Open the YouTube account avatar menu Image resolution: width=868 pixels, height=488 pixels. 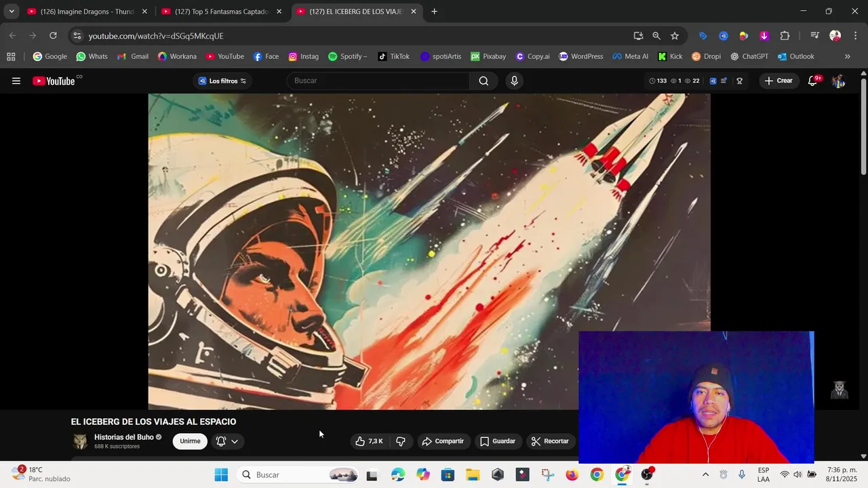click(x=838, y=81)
